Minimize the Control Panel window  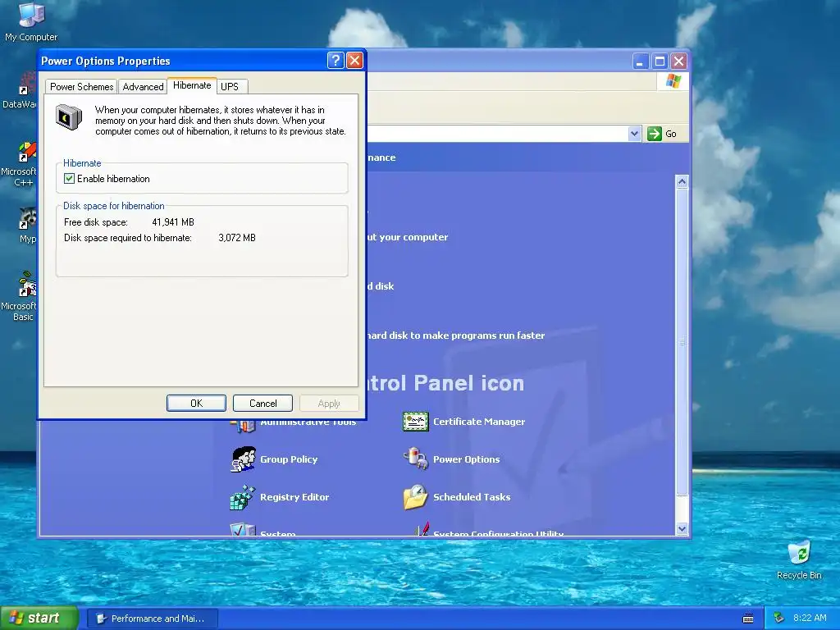[640, 61]
